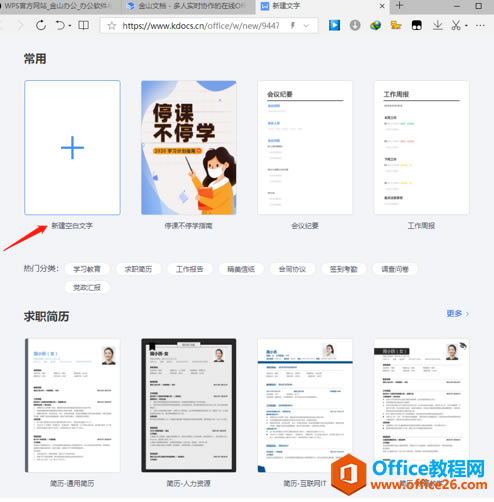Expand the address bar dropdown chevron
This screenshot has width=494, height=502.
pyautogui.click(x=306, y=26)
